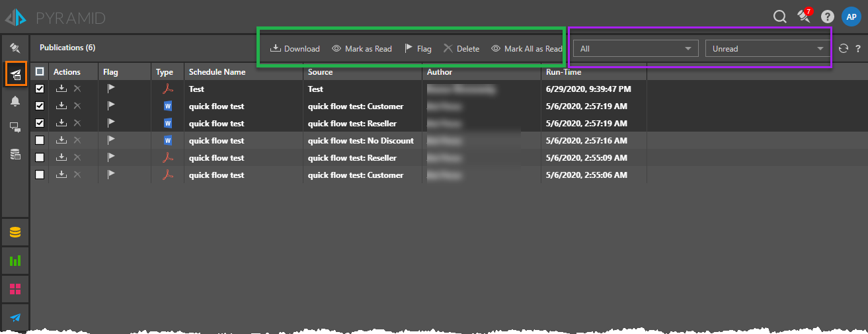
Task: Open the green bar chart Discover module
Action: coord(15,261)
